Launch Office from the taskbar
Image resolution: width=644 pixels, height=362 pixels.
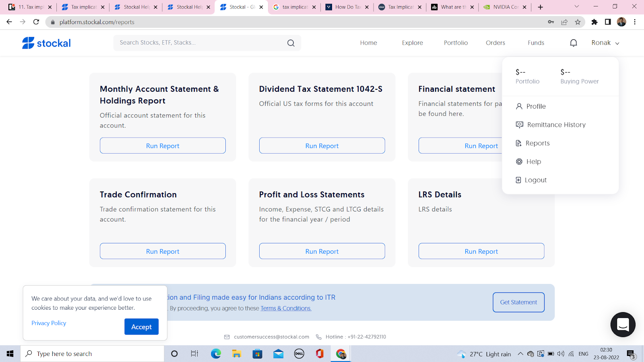coord(320,354)
